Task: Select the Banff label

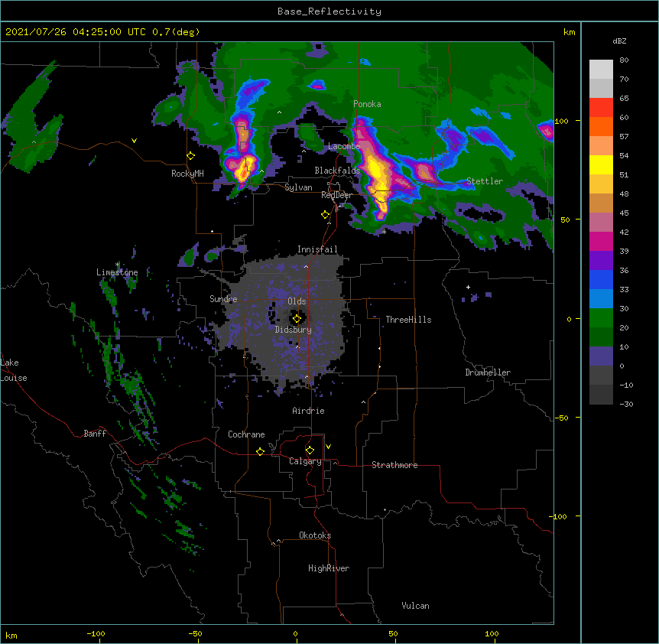Action: (95, 434)
